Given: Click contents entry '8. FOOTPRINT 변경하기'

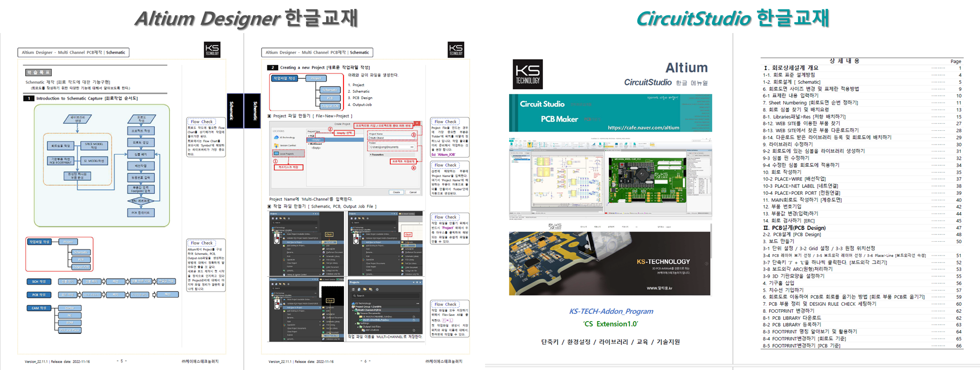Looking at the screenshot, I should [789, 311].
